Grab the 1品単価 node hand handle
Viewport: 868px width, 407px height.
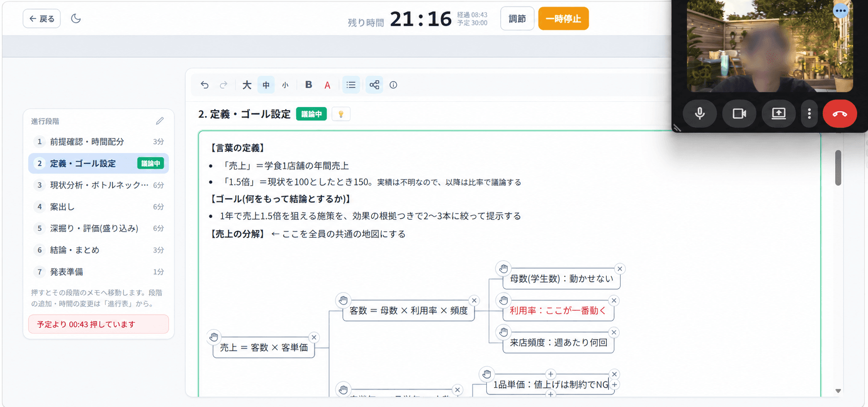click(x=486, y=374)
